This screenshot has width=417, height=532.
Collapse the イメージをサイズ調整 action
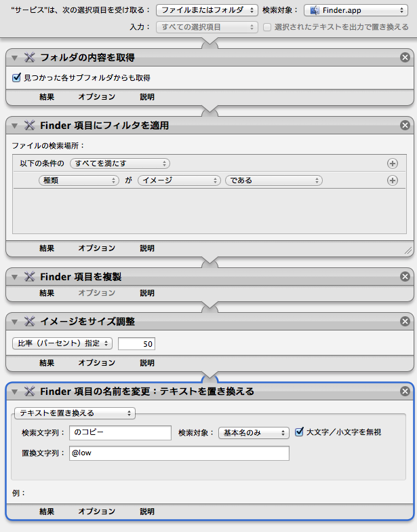tap(14, 322)
